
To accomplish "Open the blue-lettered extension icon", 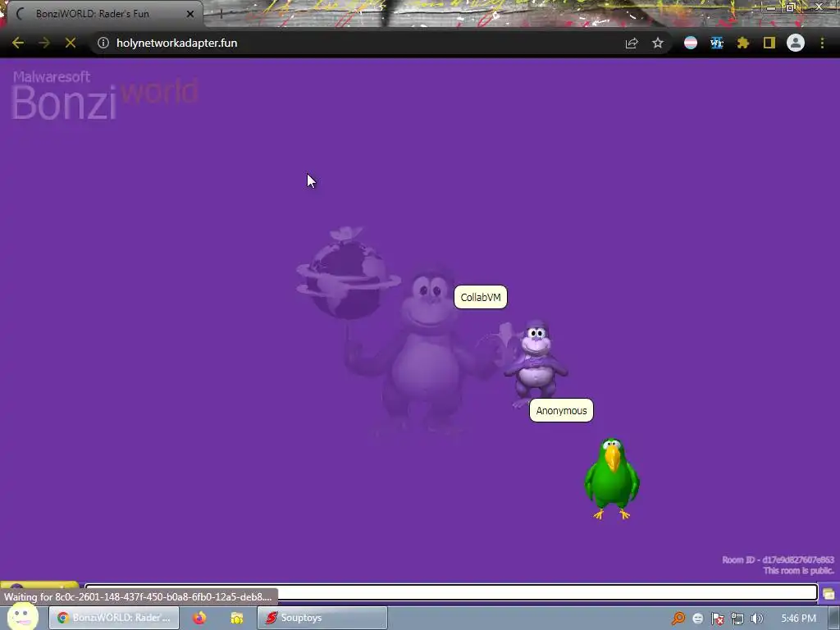I will [x=717, y=43].
